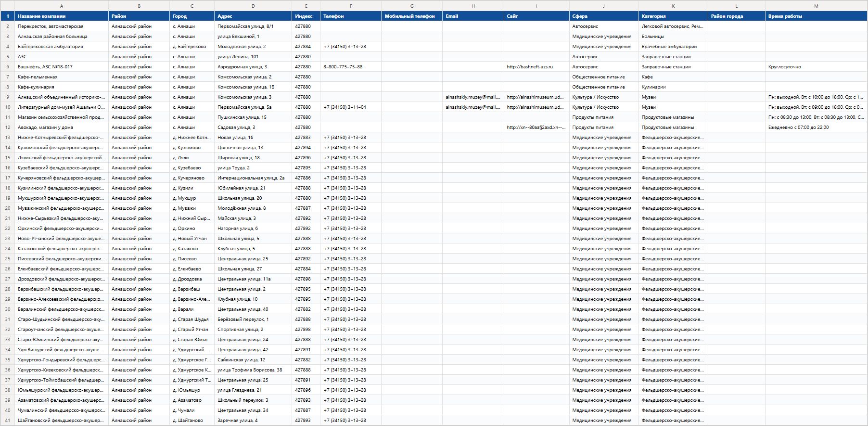Image resolution: width=868 pixels, height=434 pixels.
Task: Select address 'Заречная улица, 4'
Action: [x=253, y=421]
